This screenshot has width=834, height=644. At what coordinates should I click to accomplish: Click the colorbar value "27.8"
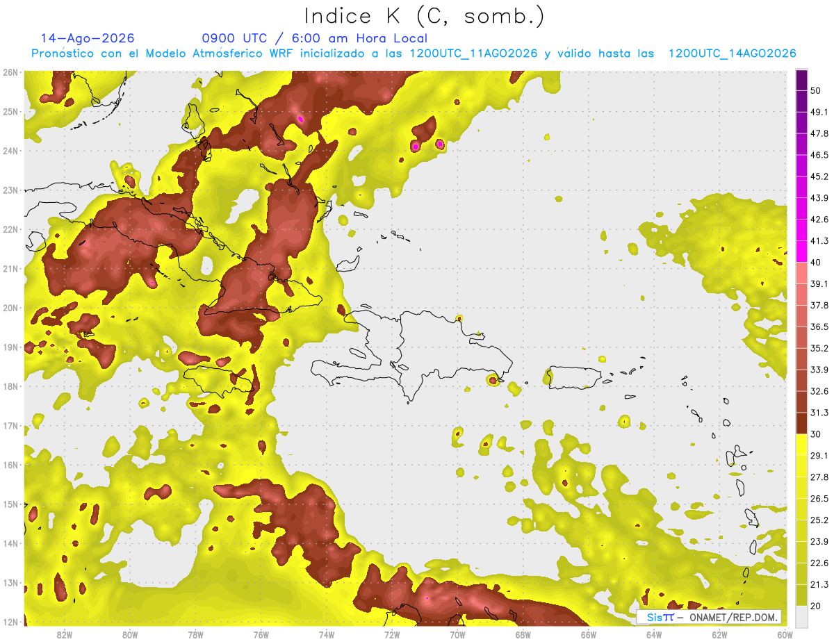(x=819, y=477)
